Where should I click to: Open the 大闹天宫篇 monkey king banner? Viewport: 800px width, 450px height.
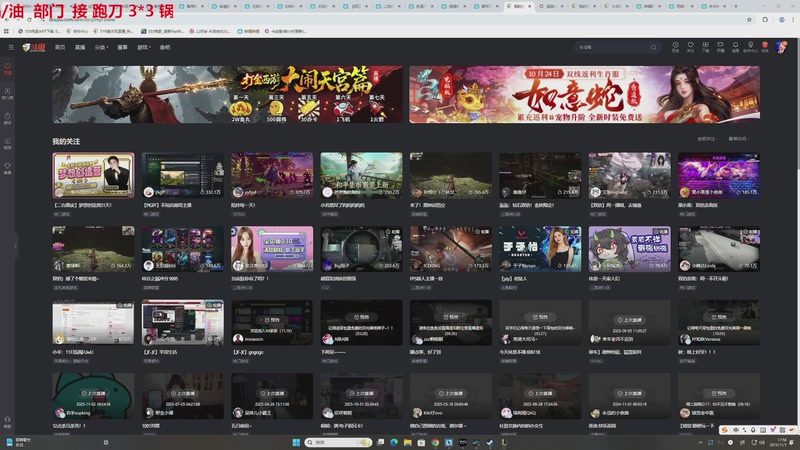(228, 94)
